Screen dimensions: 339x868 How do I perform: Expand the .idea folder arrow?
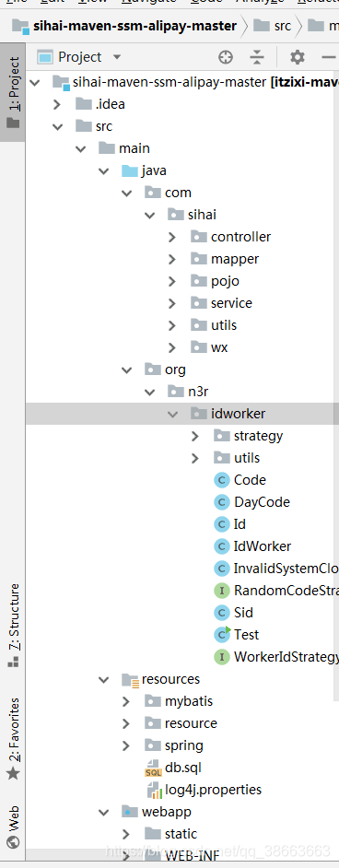click(x=57, y=104)
